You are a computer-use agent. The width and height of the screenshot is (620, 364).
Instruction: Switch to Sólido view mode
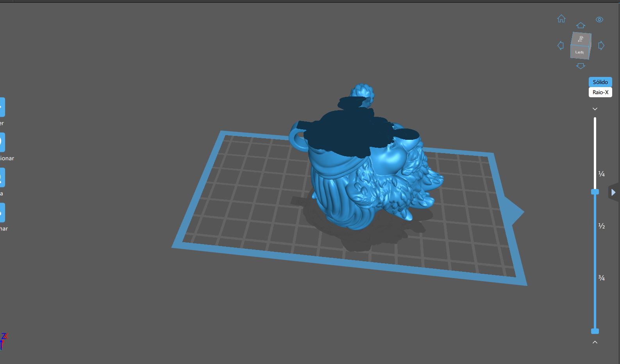pos(600,82)
